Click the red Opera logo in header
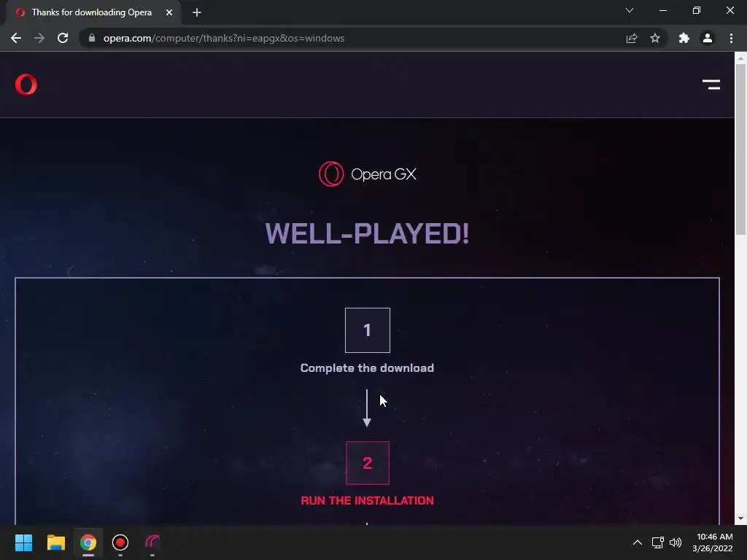The width and height of the screenshot is (747, 560). point(26,85)
